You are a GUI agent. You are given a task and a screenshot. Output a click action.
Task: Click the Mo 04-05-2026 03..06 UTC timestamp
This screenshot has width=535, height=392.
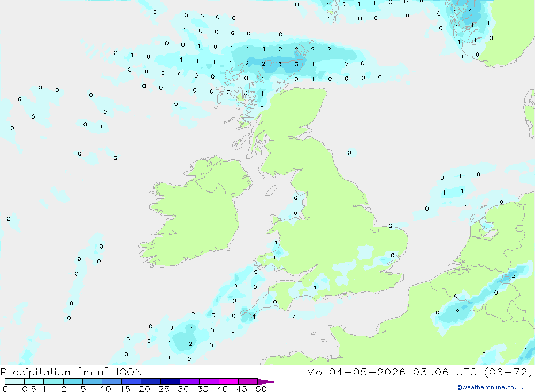(419, 372)
